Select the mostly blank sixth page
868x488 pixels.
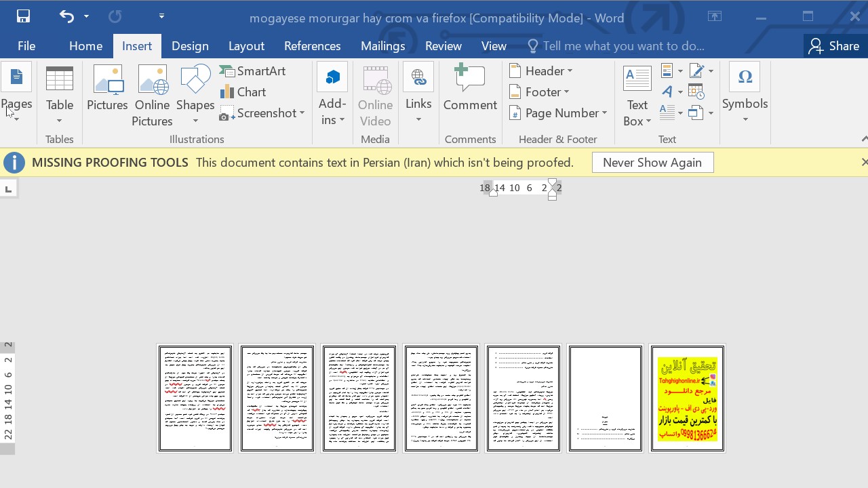point(606,398)
